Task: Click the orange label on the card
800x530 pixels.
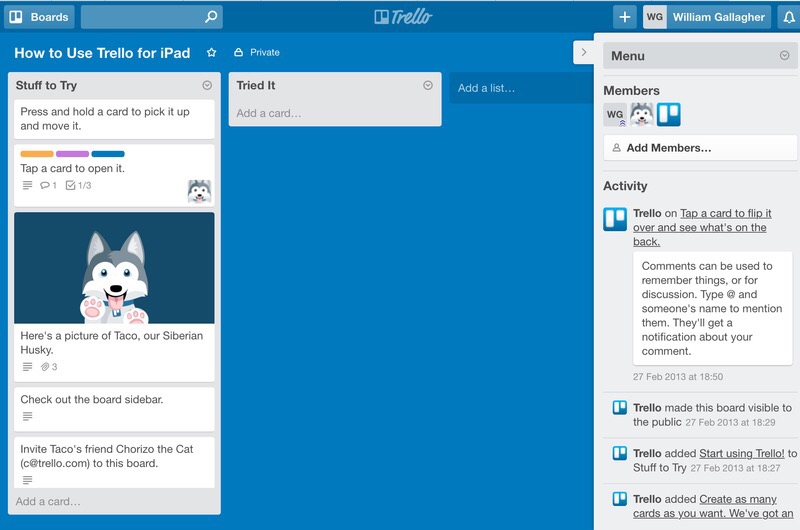Action: (x=37, y=154)
